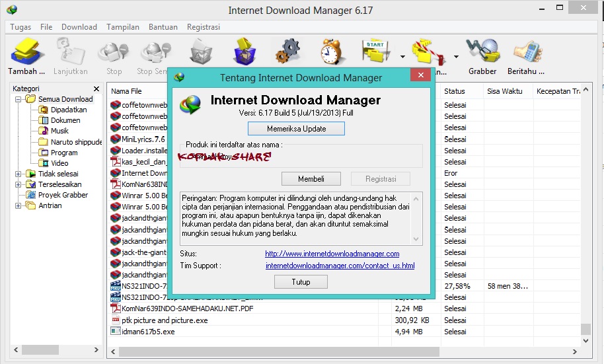Close the Tentang Internet Download Manager dialog
604x364 pixels.
point(421,75)
